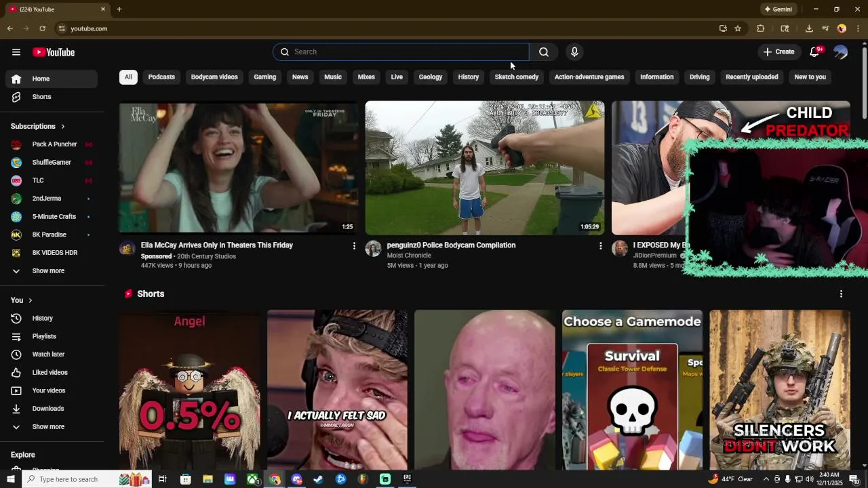Open Playlists in sidebar
This screenshot has height=488, width=868.
tap(52, 336)
